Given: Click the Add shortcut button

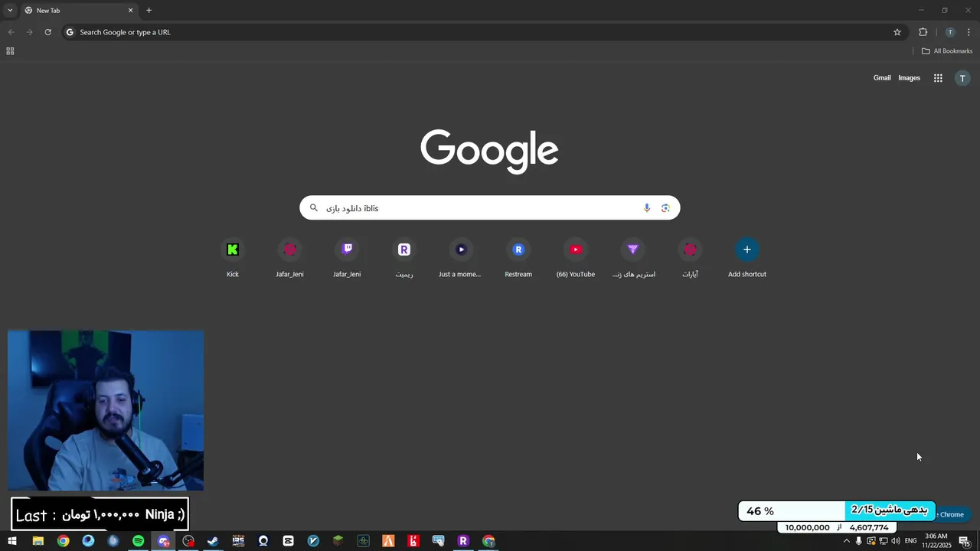Looking at the screenshot, I should (x=747, y=258).
